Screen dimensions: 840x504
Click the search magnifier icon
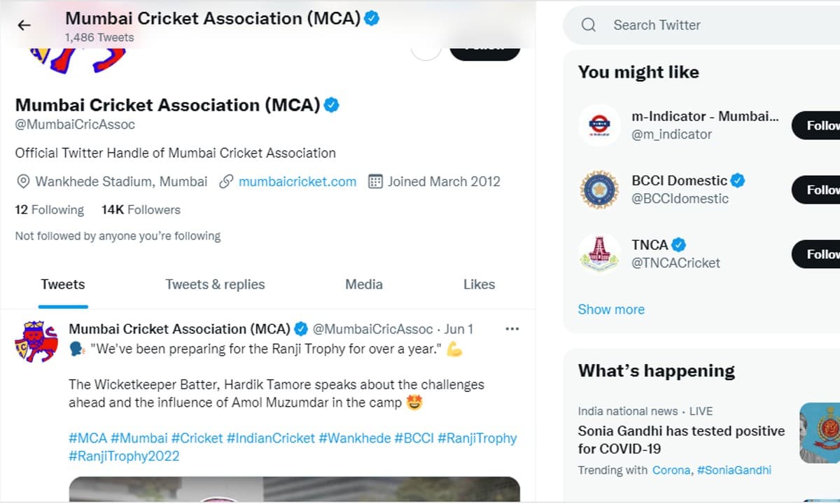[x=589, y=25]
